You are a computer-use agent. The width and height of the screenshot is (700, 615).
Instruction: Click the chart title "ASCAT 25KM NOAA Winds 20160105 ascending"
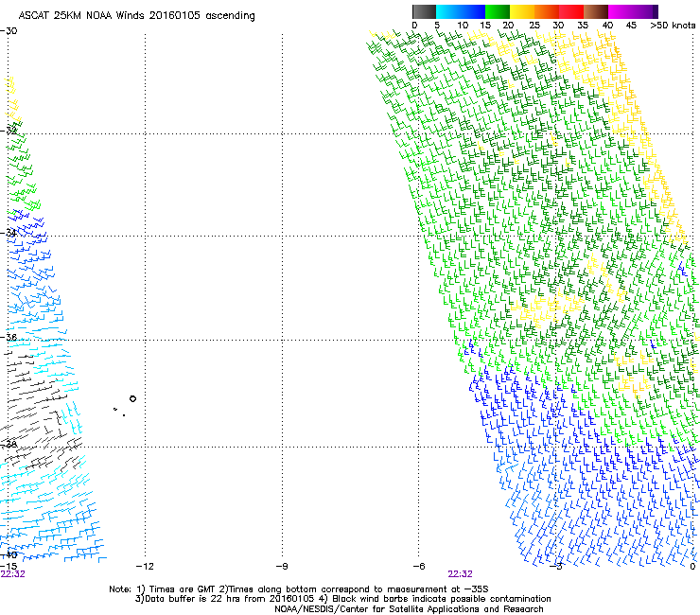pos(136,16)
